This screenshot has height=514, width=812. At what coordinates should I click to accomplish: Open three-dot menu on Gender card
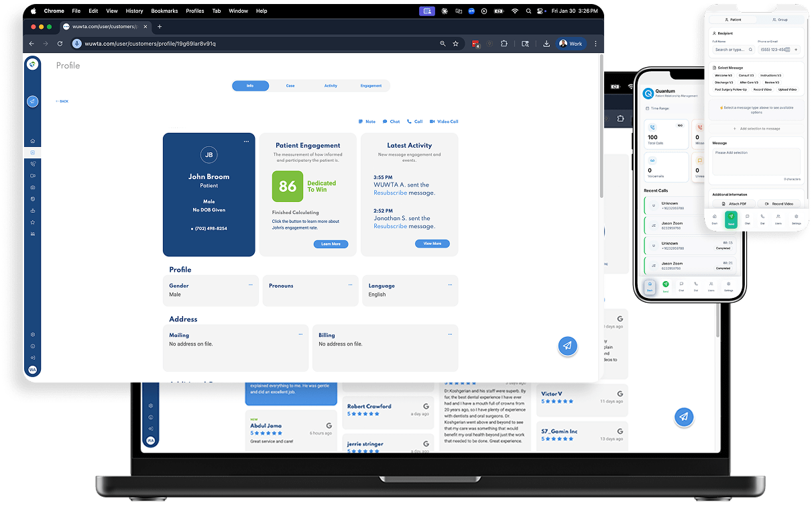251,285
